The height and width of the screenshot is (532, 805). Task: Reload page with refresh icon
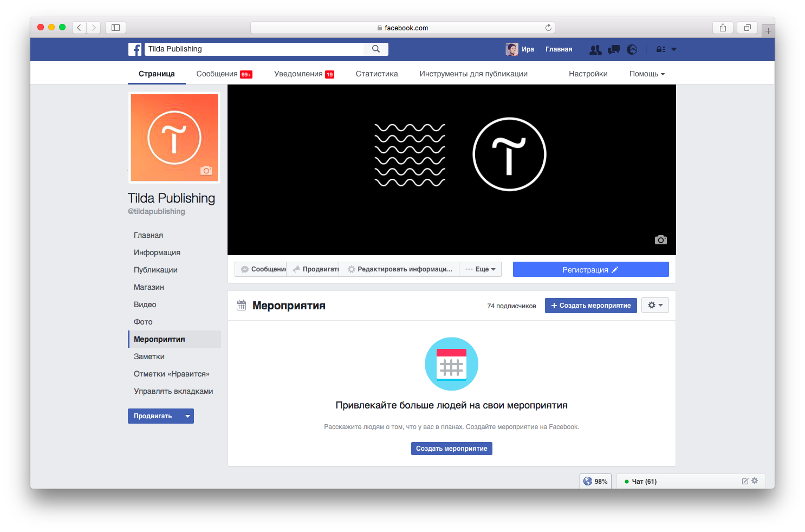(x=548, y=28)
